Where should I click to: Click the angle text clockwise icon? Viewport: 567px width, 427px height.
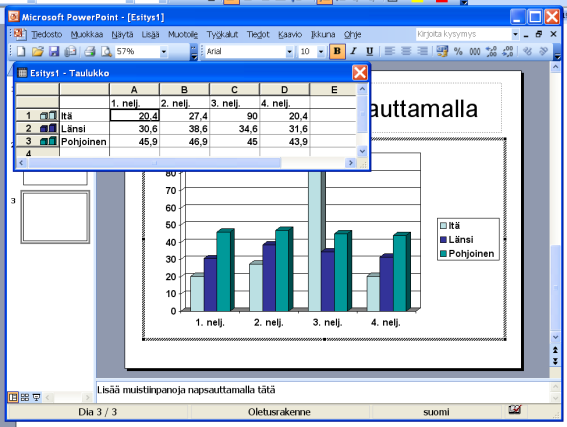528,51
